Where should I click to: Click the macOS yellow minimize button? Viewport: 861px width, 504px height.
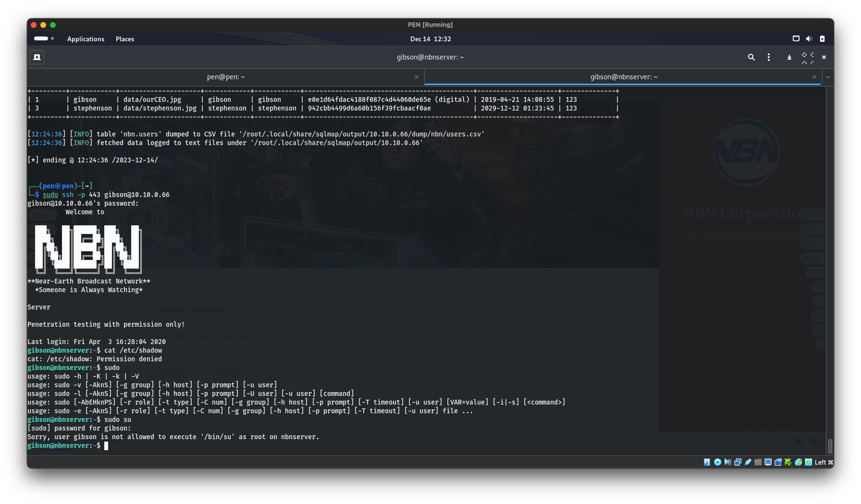(43, 25)
